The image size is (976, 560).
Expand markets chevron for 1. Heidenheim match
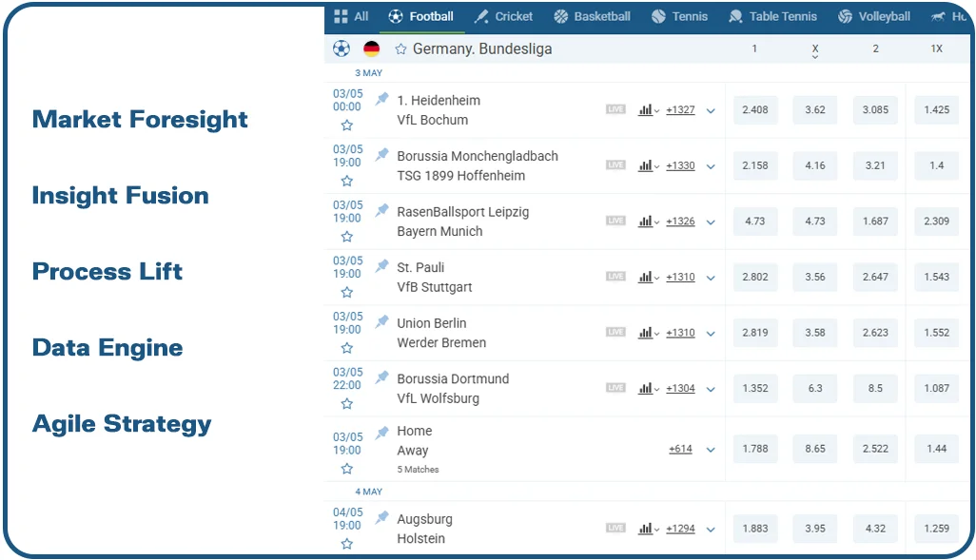coord(711,110)
